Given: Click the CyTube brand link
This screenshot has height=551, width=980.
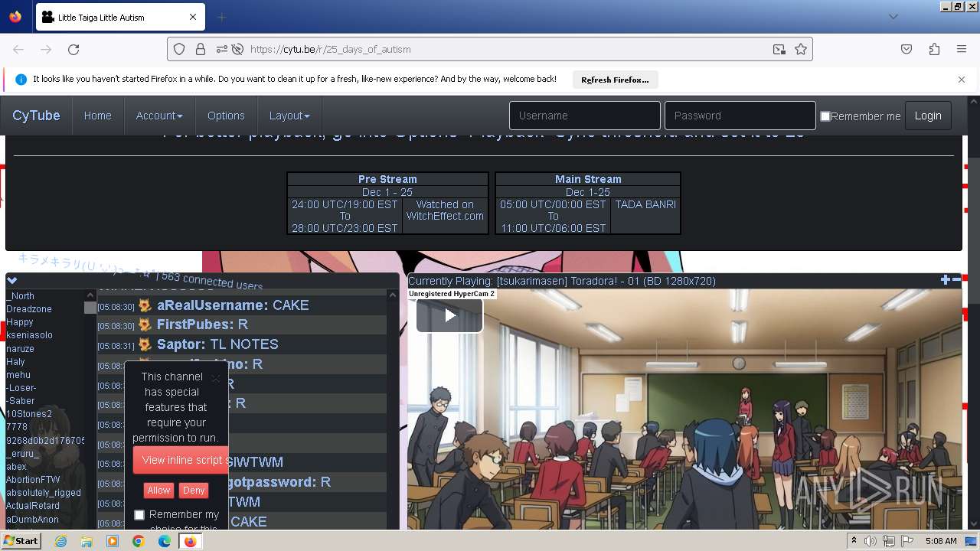Looking at the screenshot, I should (36, 116).
